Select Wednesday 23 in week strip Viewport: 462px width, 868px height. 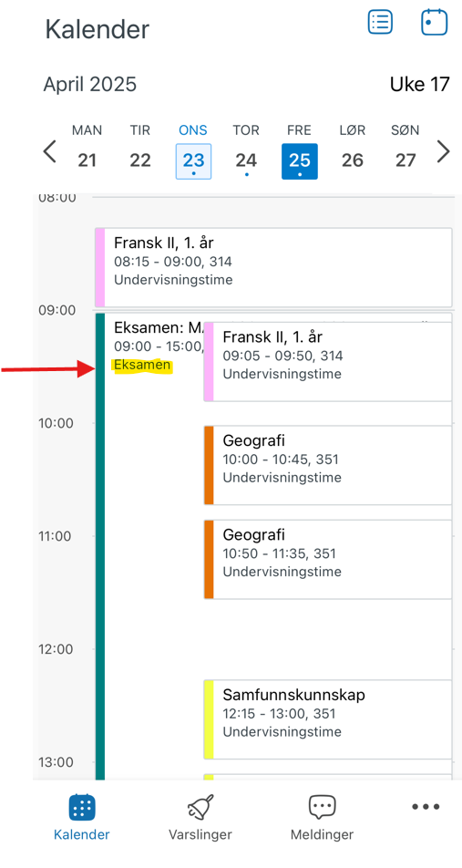[x=193, y=151]
